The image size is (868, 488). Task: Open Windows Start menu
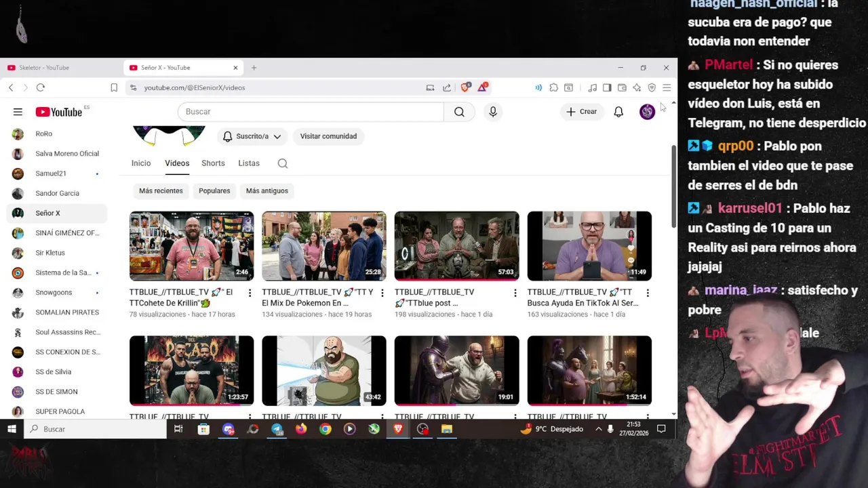tap(12, 429)
